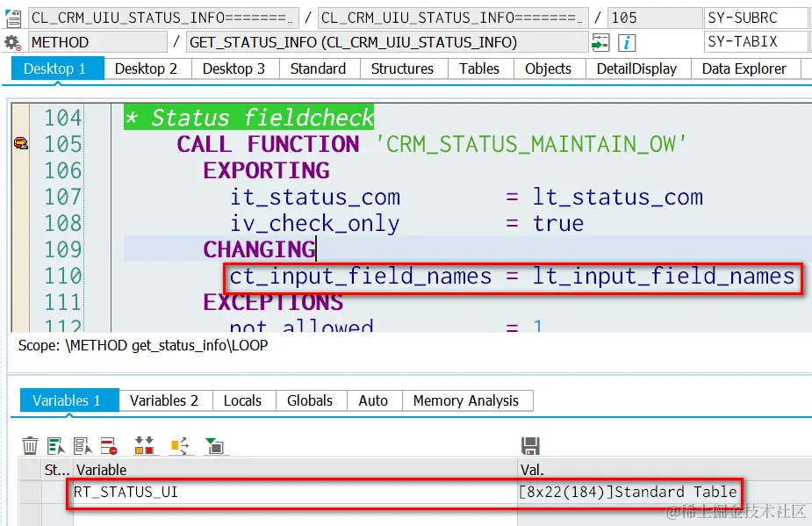Click lt_input_field_names on line 110

pyautogui.click(x=664, y=277)
